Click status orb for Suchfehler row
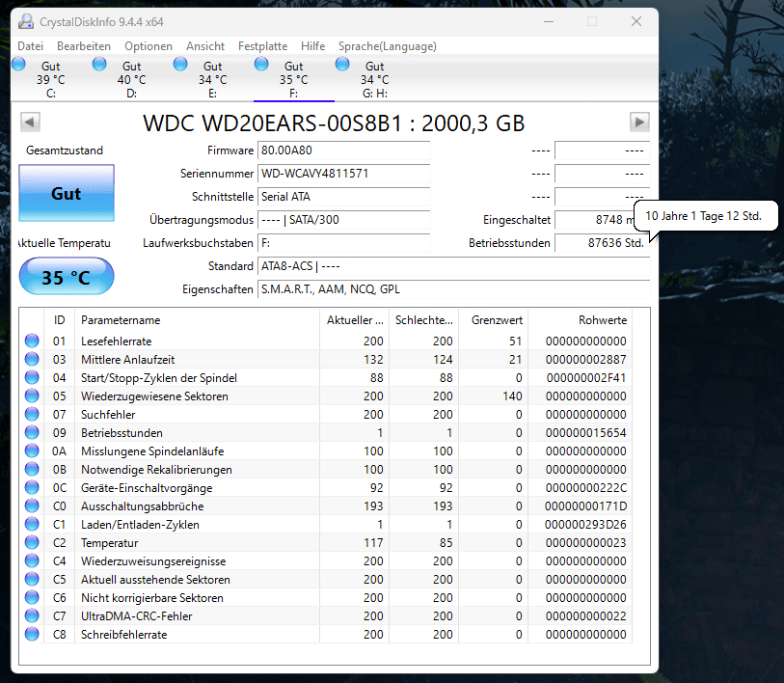Screen dimensions: 784x683 (32, 414)
